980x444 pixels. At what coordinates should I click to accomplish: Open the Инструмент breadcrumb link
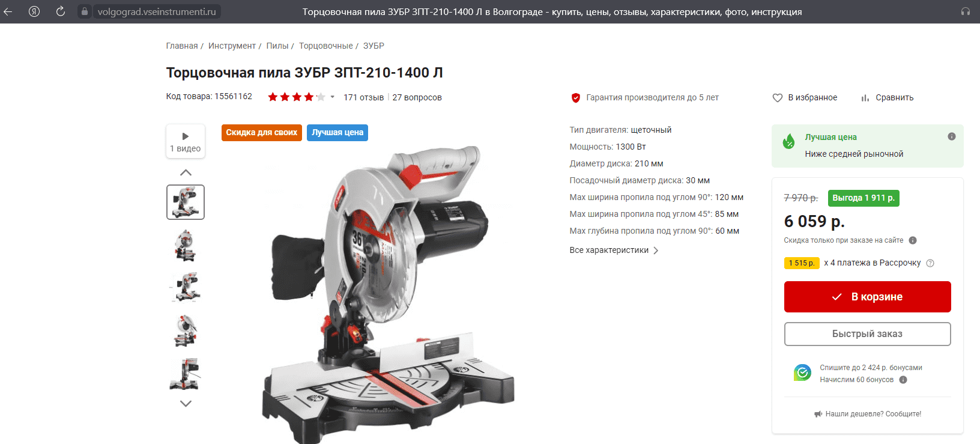pyautogui.click(x=232, y=46)
